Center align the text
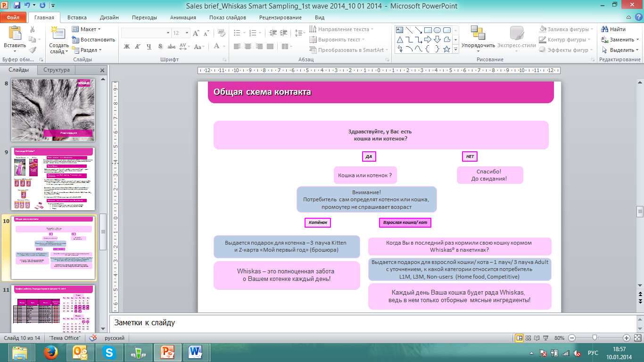This screenshot has width=644, height=362. [248, 46]
